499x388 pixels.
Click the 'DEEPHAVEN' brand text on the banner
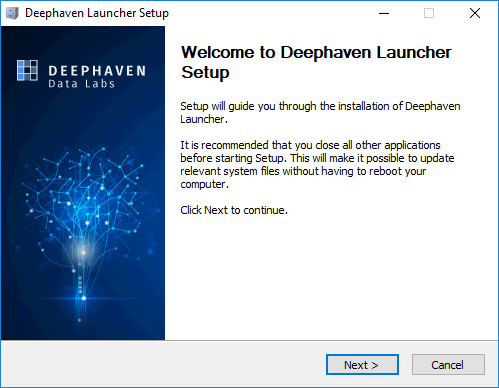coord(97,71)
